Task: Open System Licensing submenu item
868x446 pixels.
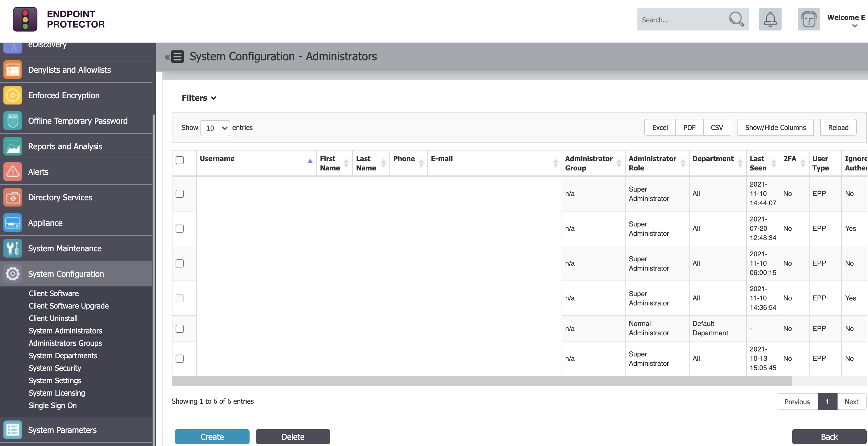Action: coord(57,393)
